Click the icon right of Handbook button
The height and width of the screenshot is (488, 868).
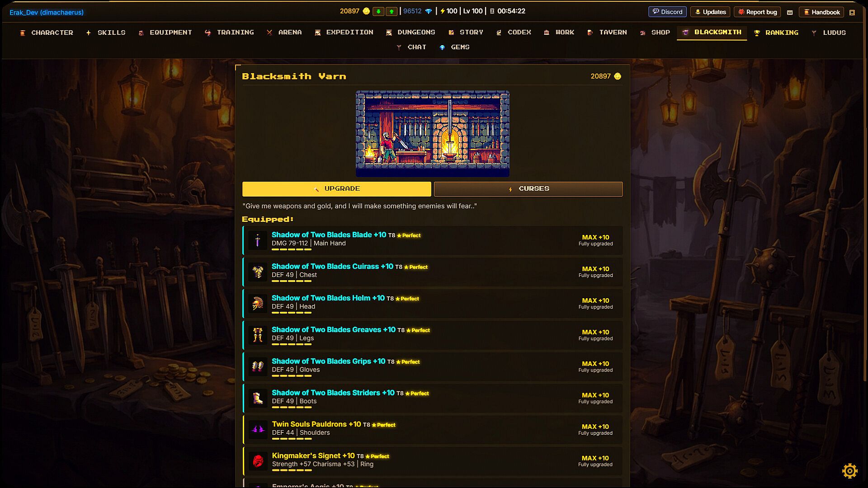(x=852, y=12)
